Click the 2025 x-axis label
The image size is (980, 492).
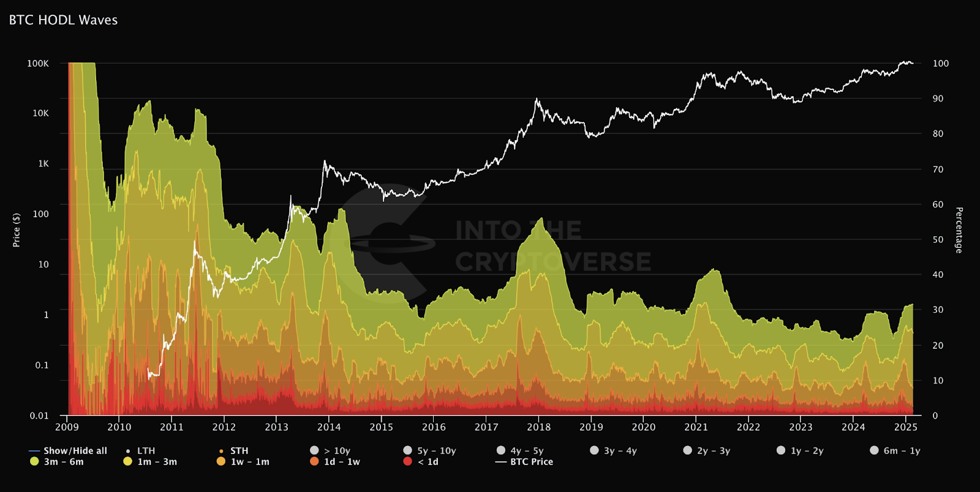coord(905,427)
